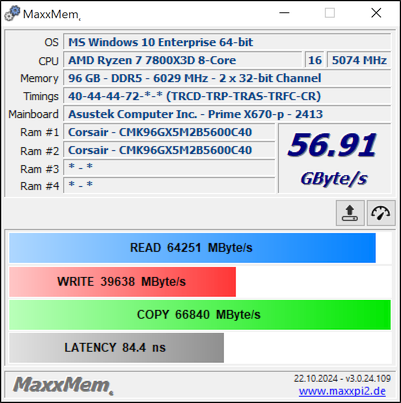Click the LATENCY 84.4 ns bar

point(116,348)
